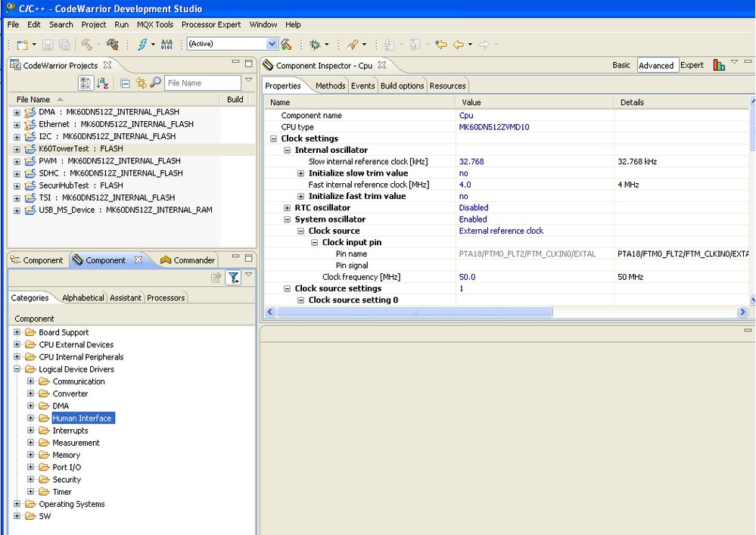Click the 50.0 clock frequency value
Viewport: 756px width, 535px height.
tap(467, 277)
